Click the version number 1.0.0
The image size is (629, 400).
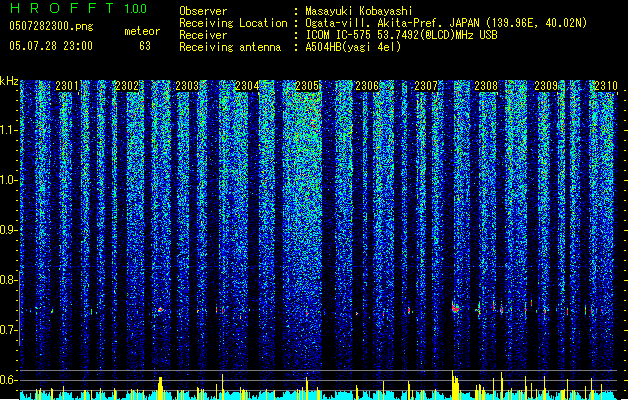pos(136,8)
